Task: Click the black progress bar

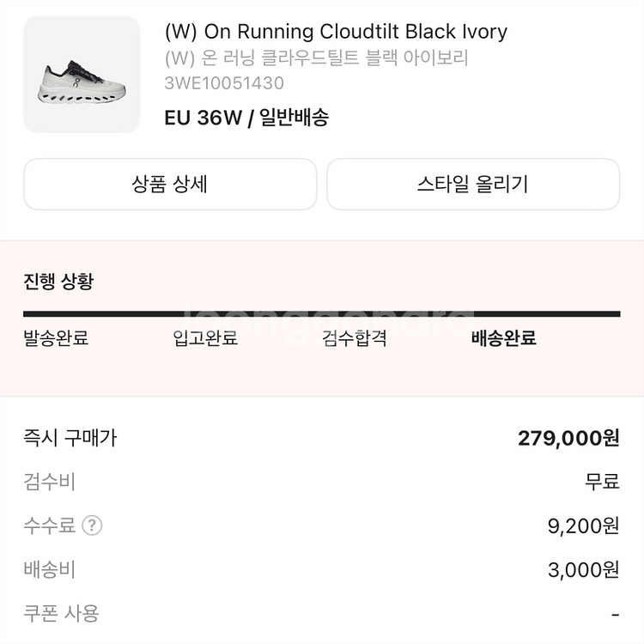Action: click(321, 314)
